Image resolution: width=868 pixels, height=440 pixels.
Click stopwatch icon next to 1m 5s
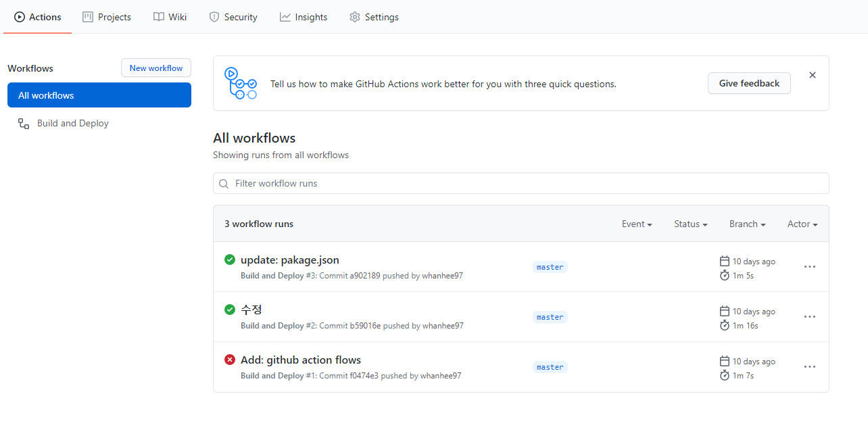[725, 276]
